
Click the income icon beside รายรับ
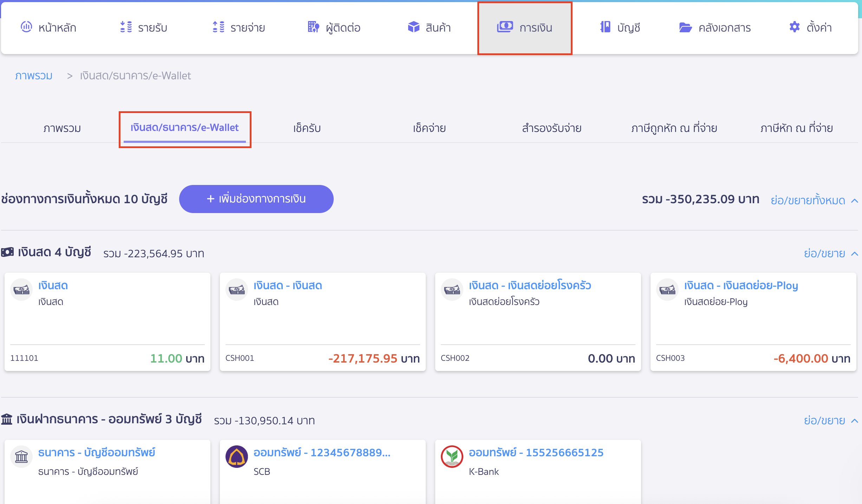click(x=126, y=27)
